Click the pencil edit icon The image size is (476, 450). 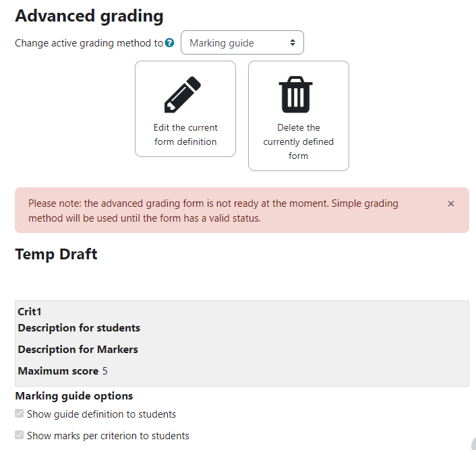[x=183, y=94]
